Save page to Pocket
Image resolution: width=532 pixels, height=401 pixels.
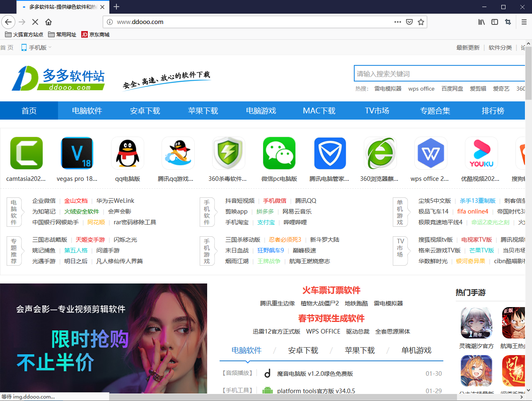pyautogui.click(x=409, y=22)
